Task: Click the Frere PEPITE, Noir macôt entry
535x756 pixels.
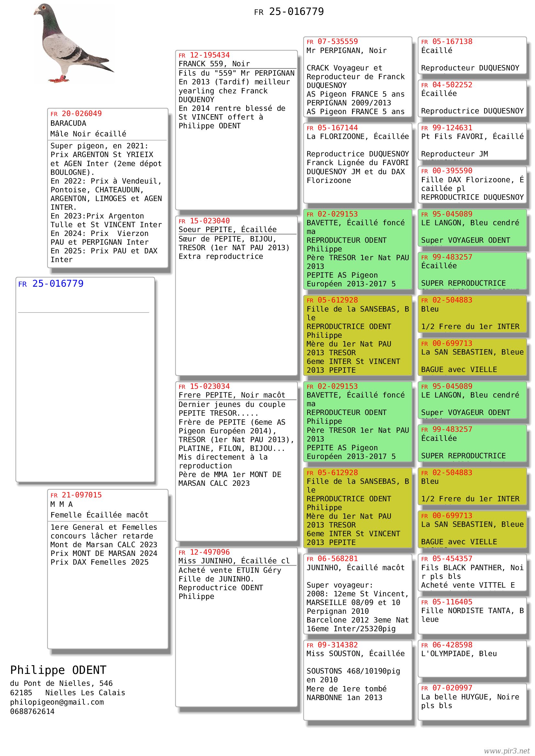Action: 232,395
